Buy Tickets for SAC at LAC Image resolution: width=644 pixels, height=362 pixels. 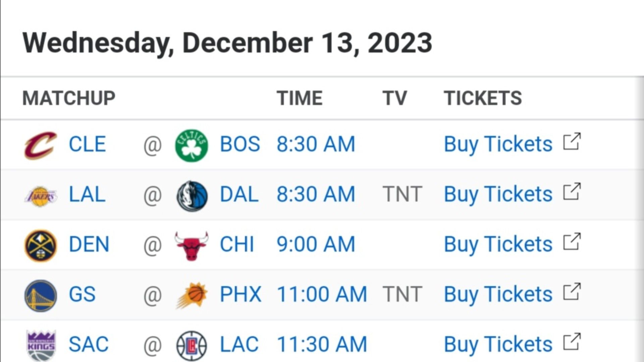pyautogui.click(x=498, y=345)
